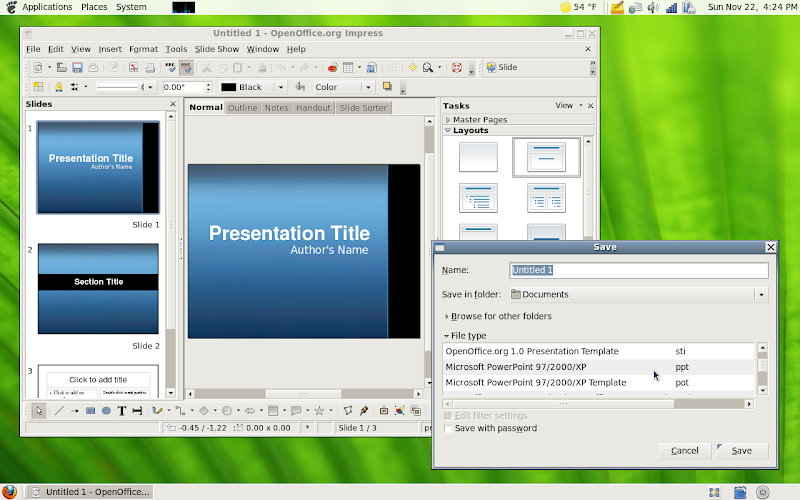
Task: Select the Rectangle drawing tool
Action: (x=90, y=410)
